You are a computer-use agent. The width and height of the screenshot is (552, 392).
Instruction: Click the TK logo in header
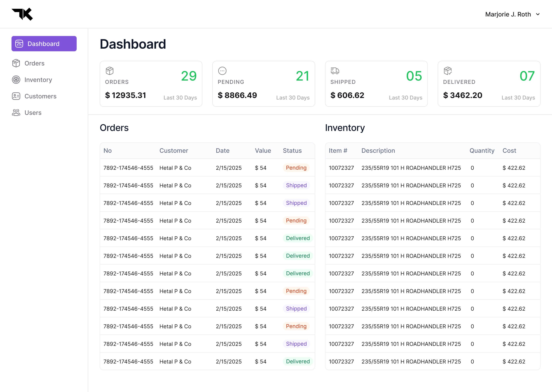[x=22, y=14]
